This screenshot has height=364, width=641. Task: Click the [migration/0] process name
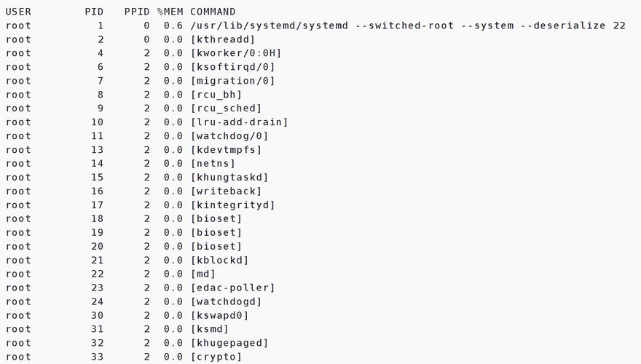tap(232, 81)
